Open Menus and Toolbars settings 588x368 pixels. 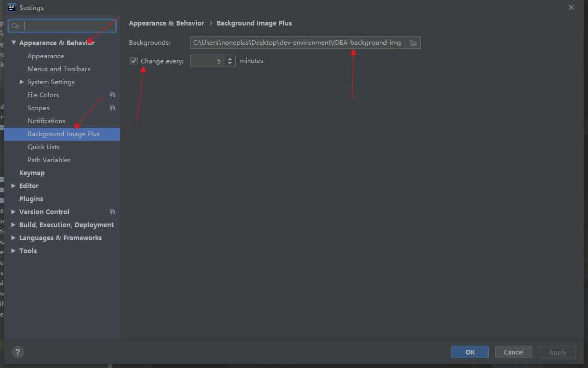pos(59,69)
